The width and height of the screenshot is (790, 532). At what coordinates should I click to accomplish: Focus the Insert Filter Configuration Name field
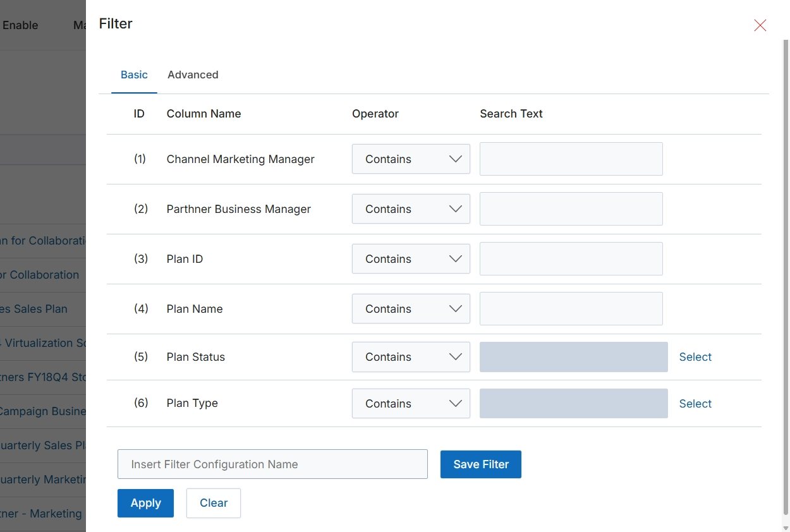tap(272, 464)
